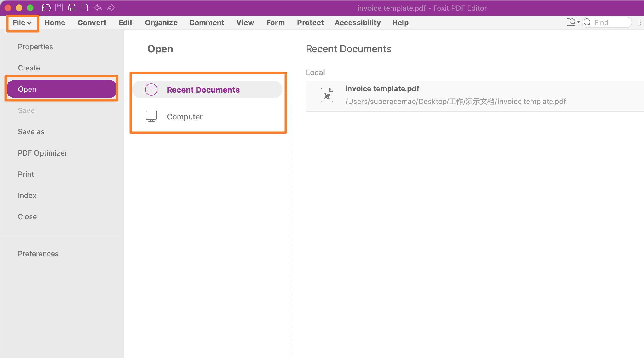644x358 pixels.
Task: Click the open folder icon in title bar
Action: pos(46,8)
